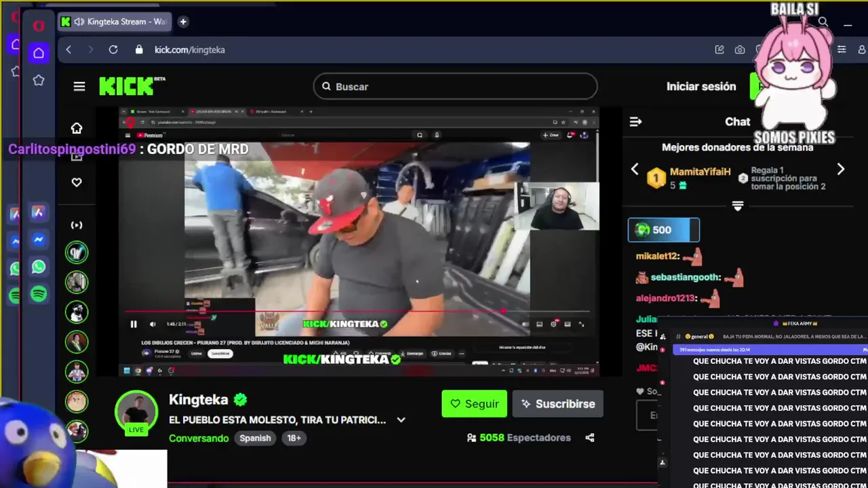Open WhatsApp in the Opera sidebar

click(x=39, y=267)
